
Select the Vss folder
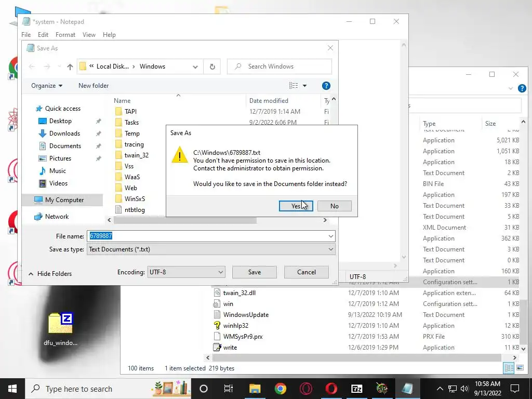[129, 166]
